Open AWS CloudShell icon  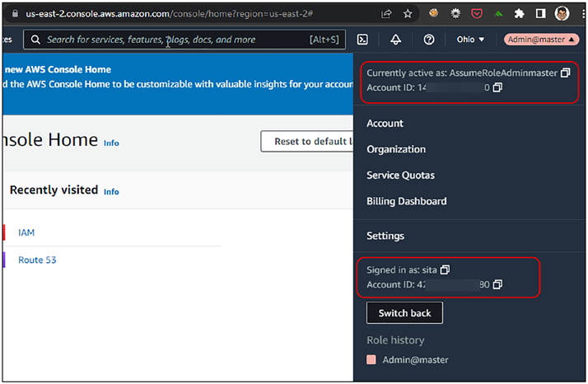(x=362, y=40)
